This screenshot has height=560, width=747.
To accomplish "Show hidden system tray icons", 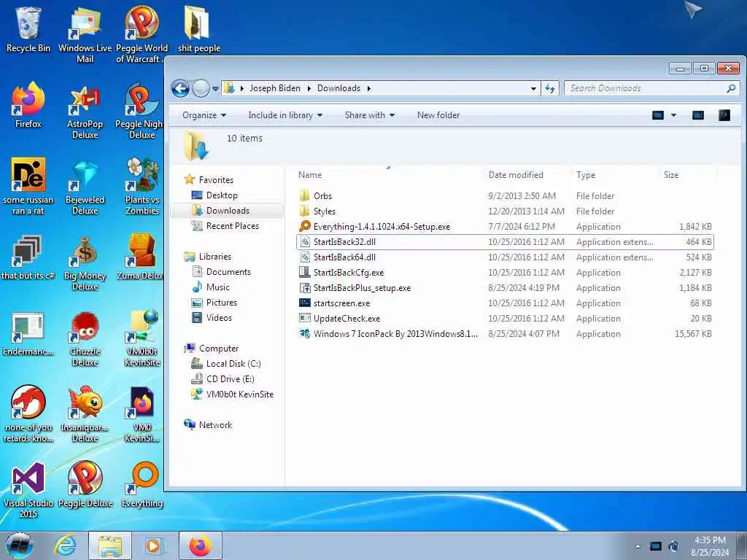I will 638,546.
